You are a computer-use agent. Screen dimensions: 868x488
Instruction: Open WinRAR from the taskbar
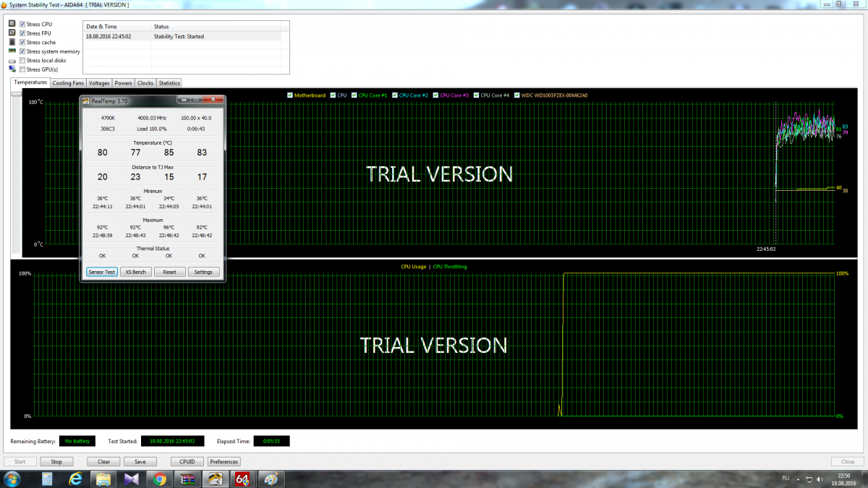coord(187,479)
